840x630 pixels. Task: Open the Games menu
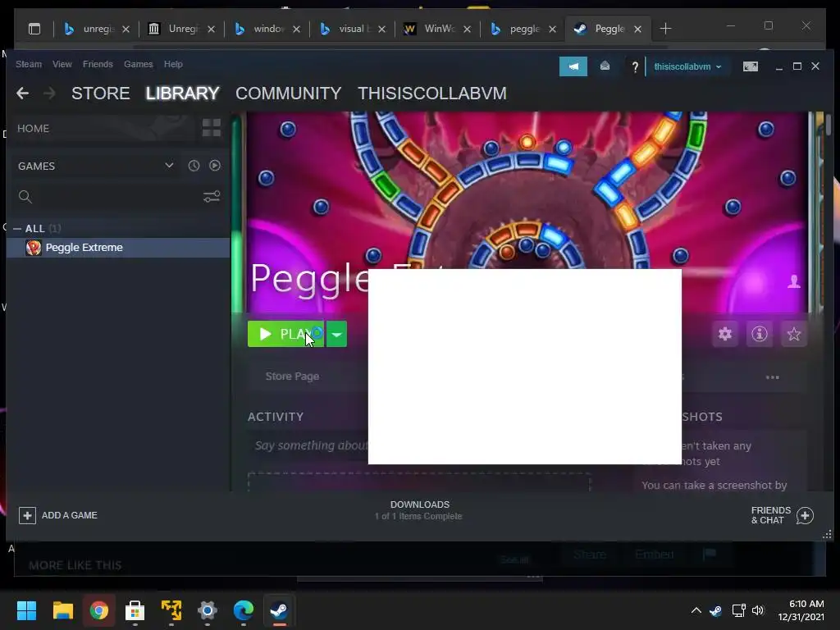(x=138, y=64)
